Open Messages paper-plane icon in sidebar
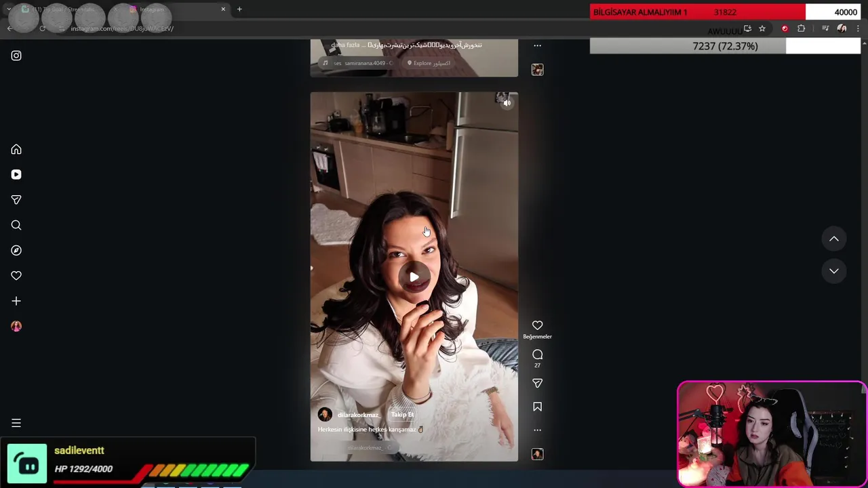This screenshot has width=868, height=488. pyautogui.click(x=16, y=200)
